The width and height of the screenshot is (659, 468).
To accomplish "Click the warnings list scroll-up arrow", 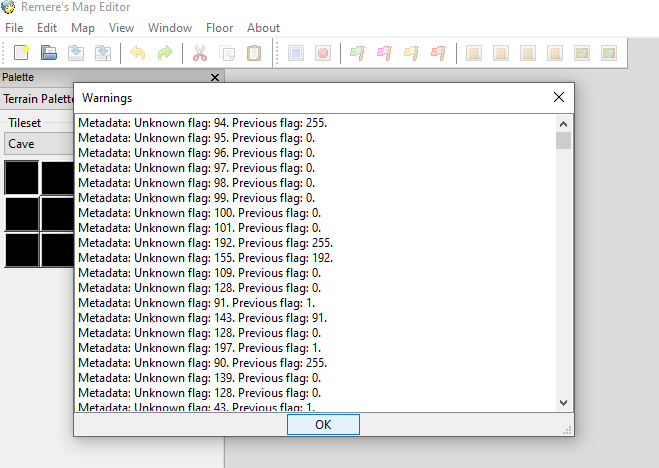I will pyautogui.click(x=563, y=124).
